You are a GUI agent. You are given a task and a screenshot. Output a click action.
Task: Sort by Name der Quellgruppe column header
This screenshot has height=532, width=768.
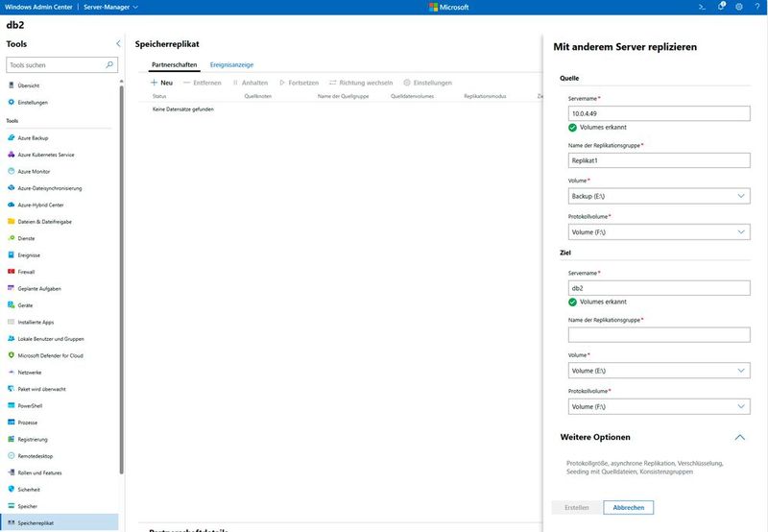point(343,96)
